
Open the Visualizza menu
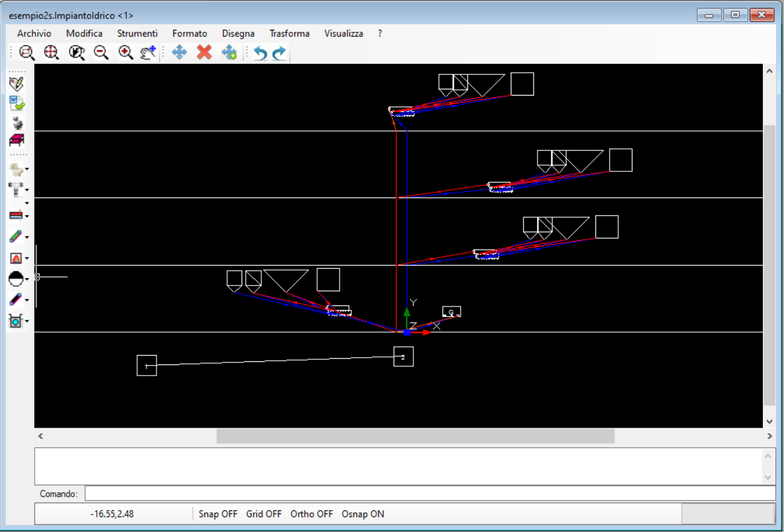[x=344, y=34]
